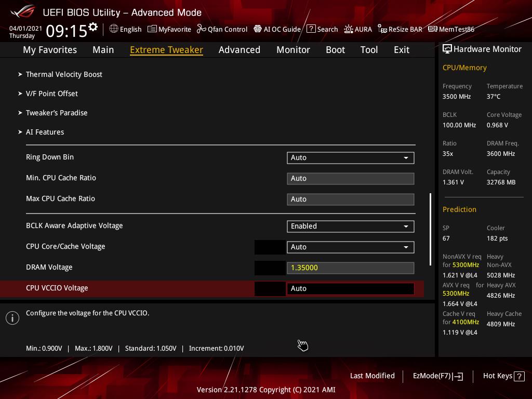This screenshot has height=399, width=532.
Task: Switch to the Boot tab
Action: (x=335, y=50)
